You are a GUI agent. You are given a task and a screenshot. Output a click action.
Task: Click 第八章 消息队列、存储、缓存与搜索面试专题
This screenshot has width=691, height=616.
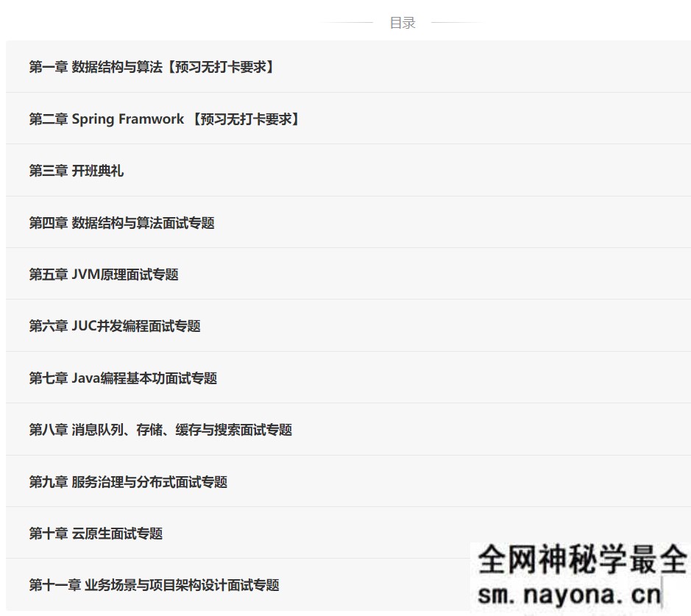[x=348, y=430]
